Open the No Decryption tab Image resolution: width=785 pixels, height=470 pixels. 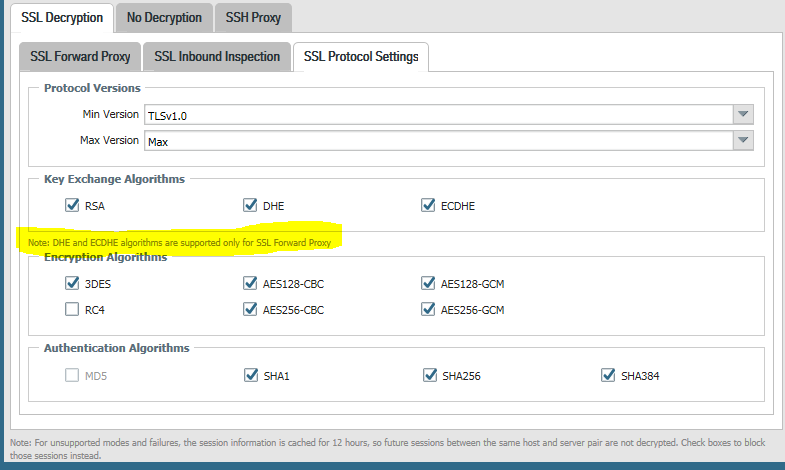(164, 18)
